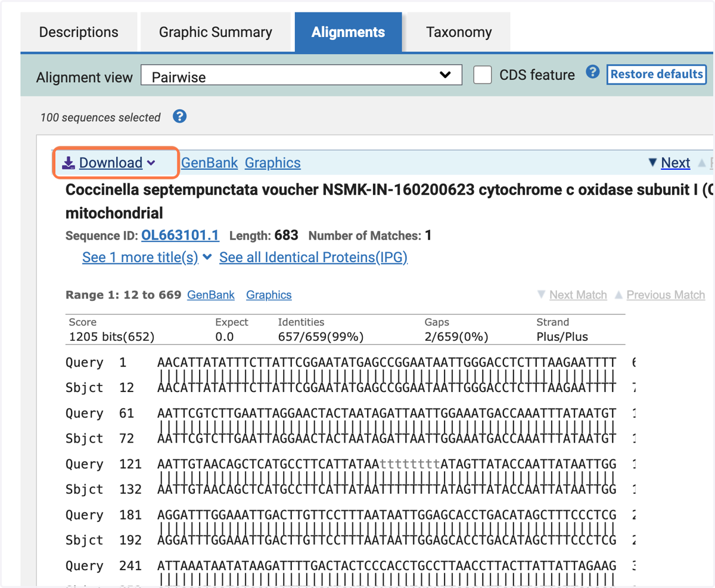This screenshot has width=715, height=588.
Task: Select the Alignments tab
Action: click(348, 32)
